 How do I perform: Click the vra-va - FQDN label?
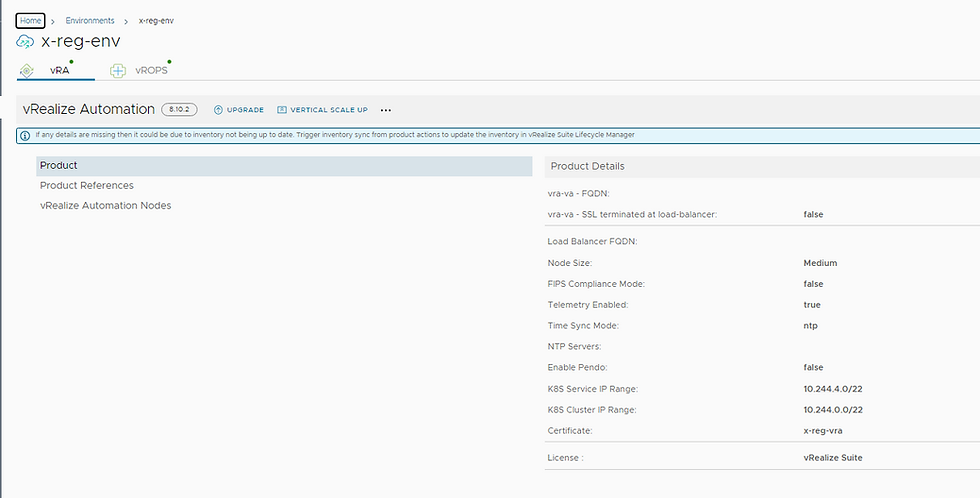tap(578, 194)
